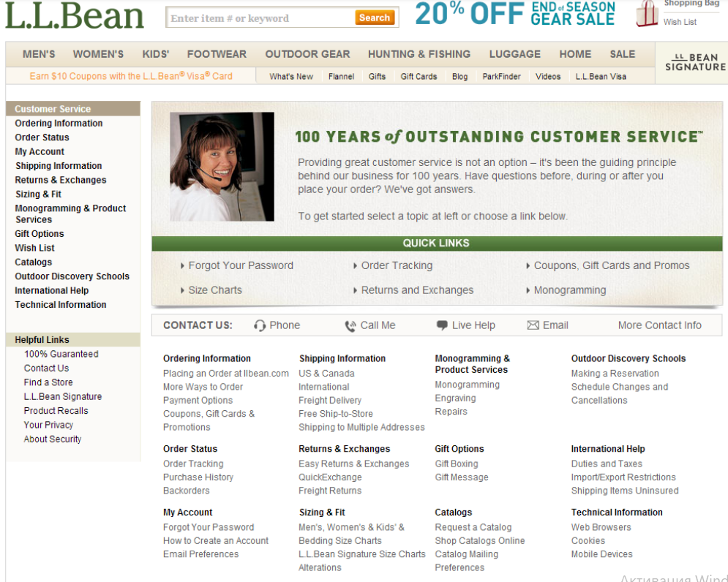Select Shipping Information in the sidebar
Image resolution: width=728 pixels, height=582 pixels.
coord(59,166)
